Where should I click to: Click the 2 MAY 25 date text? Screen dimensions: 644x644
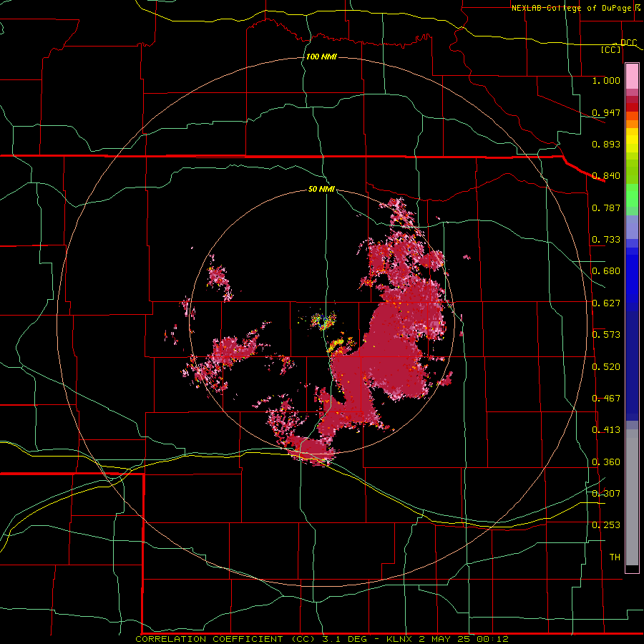[x=444, y=639]
